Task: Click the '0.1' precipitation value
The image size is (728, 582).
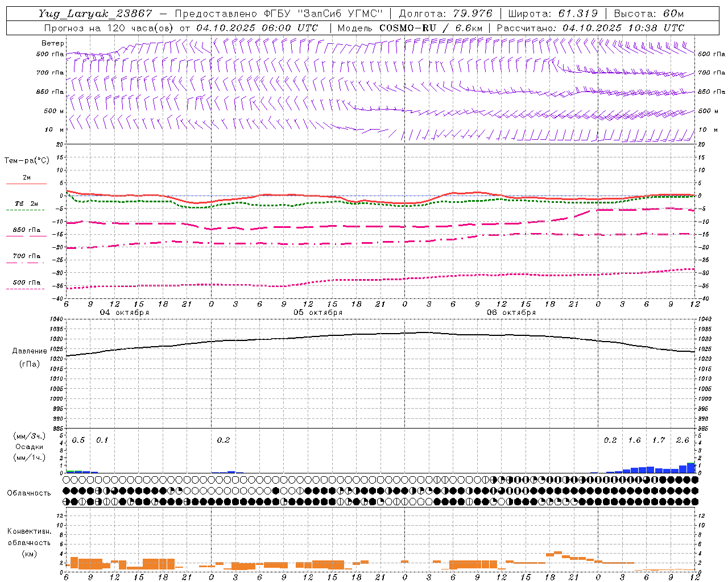Action: [102, 440]
